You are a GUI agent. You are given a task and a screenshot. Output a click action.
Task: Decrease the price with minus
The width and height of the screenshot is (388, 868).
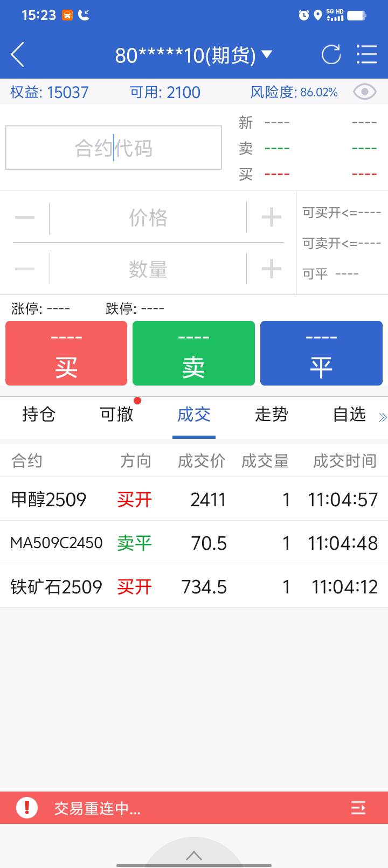pyautogui.click(x=25, y=218)
